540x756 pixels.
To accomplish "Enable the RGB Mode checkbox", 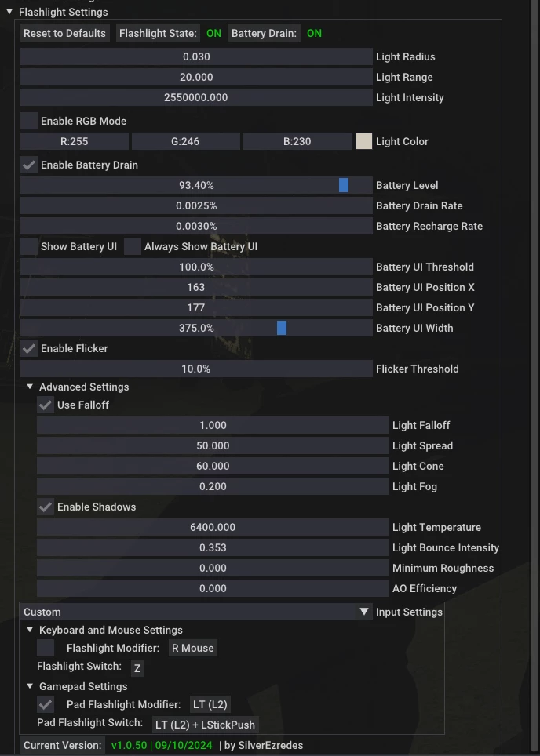I will pyautogui.click(x=29, y=121).
